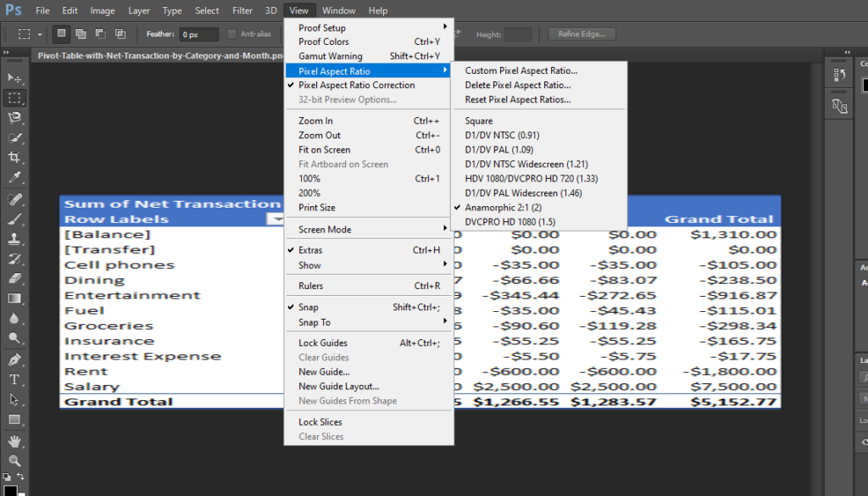This screenshot has height=496, width=868.
Task: Select the Lasso tool
Action: (x=14, y=117)
